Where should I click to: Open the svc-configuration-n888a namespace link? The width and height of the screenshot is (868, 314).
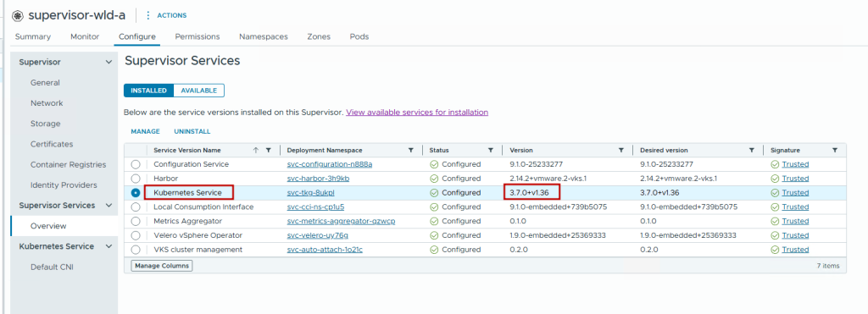330,164
